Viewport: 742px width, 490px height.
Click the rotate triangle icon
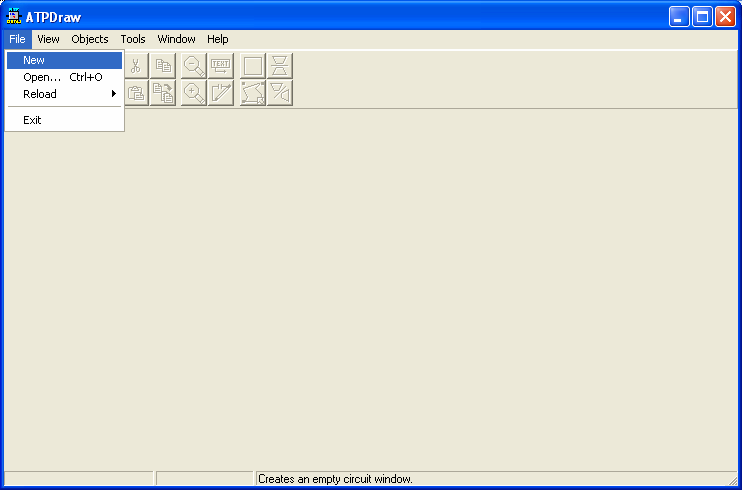[x=280, y=93]
